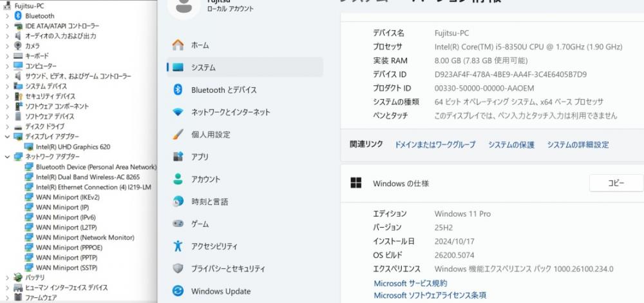Click the プライバシーとセキュリティ shield icon
This screenshot has width=644, height=303.
(x=178, y=268)
